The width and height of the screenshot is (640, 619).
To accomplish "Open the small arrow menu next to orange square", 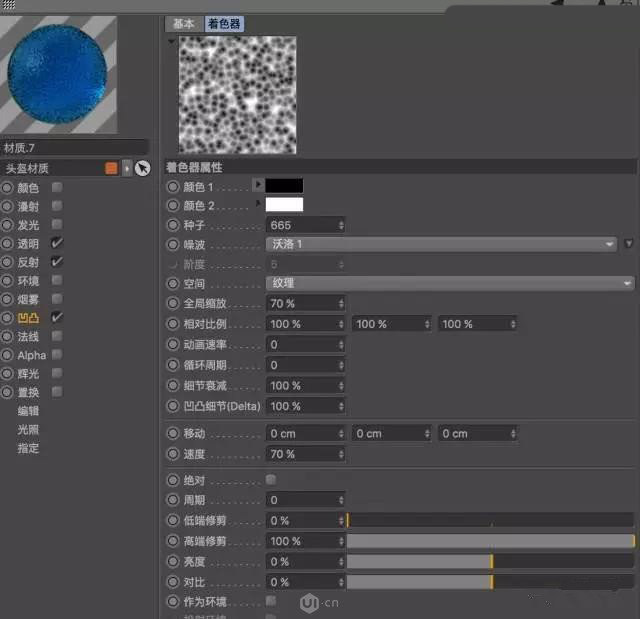I will 127,168.
